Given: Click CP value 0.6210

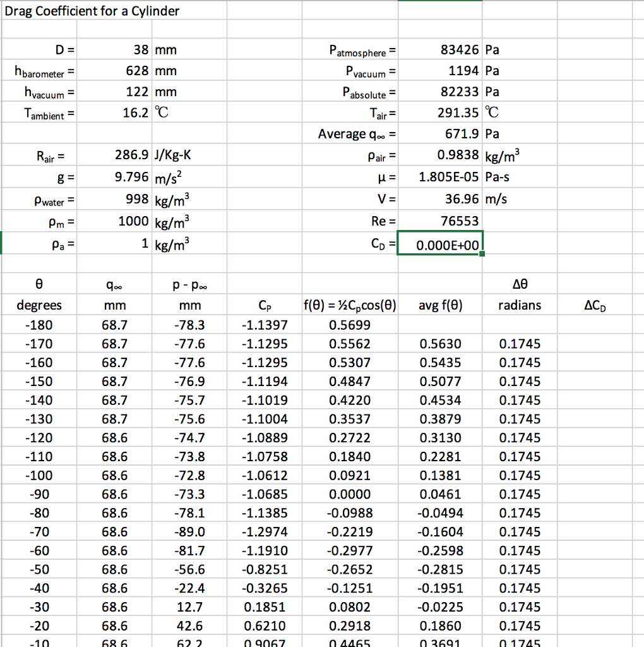Looking at the screenshot, I should (265, 626).
